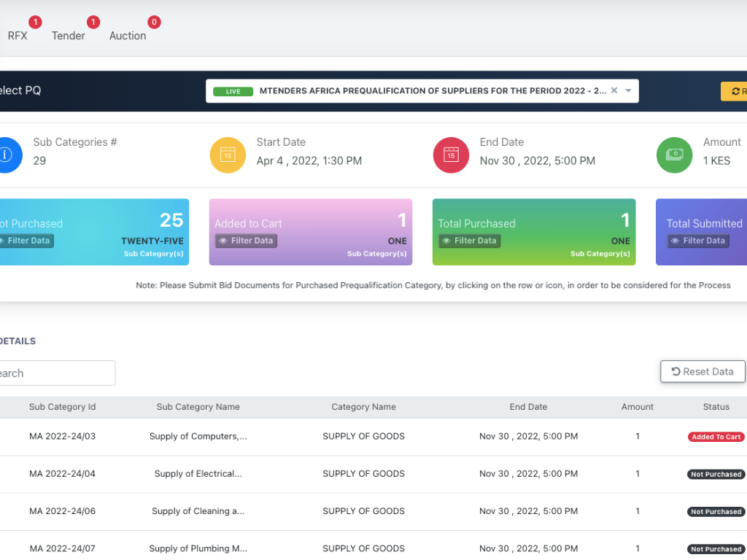
Task: Clear the selected PQ with the X
Action: coord(614,90)
